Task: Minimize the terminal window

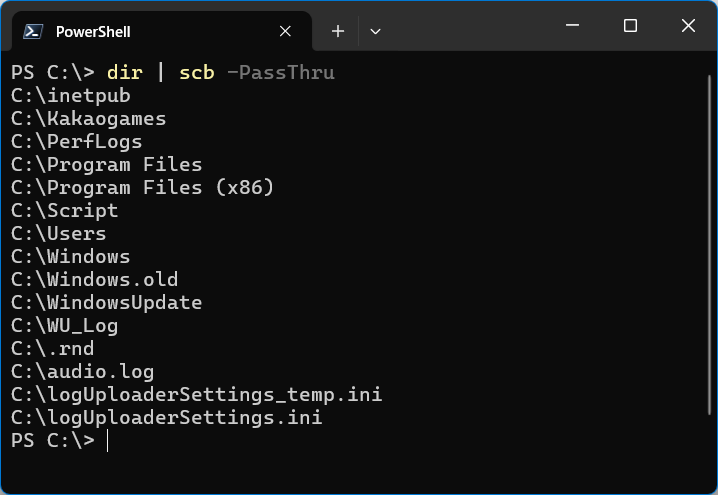Action: tap(572, 25)
